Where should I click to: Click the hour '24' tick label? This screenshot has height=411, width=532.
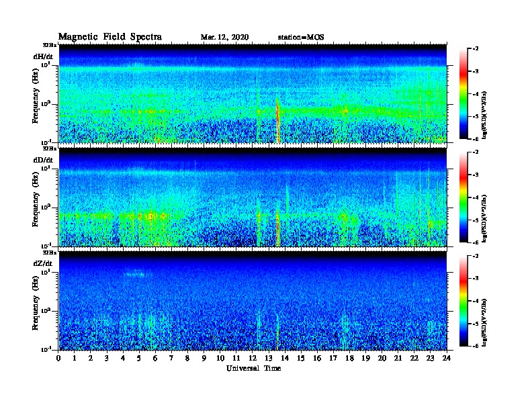pos(447,359)
